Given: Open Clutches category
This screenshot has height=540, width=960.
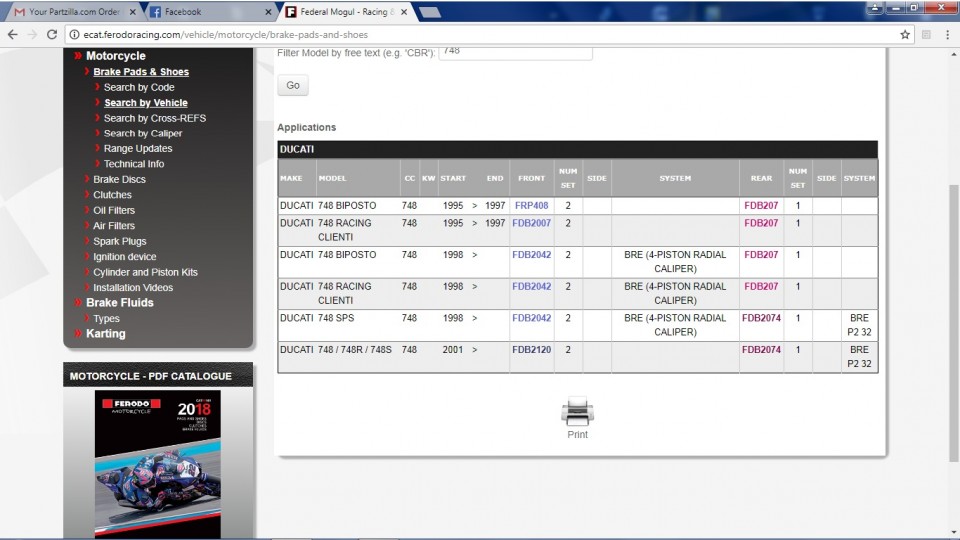Looking at the screenshot, I should tap(112, 195).
